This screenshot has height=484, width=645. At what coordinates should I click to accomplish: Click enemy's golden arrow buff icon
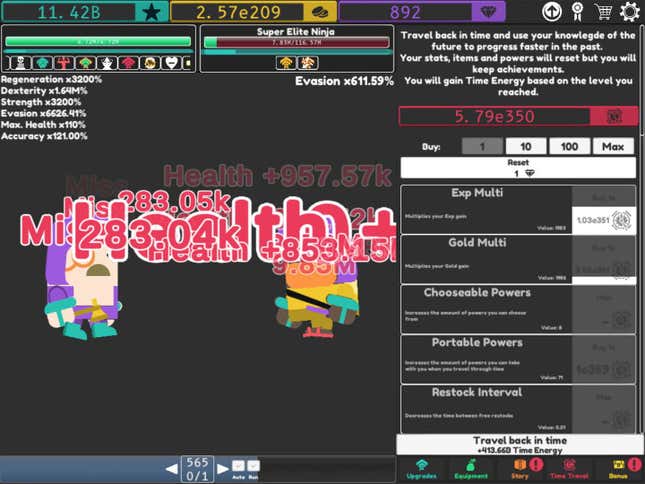pyautogui.click(x=286, y=63)
